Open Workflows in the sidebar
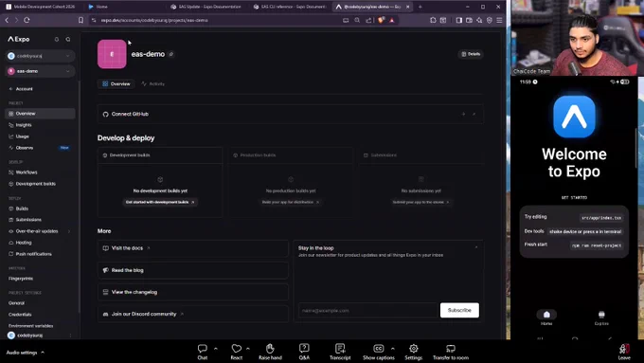This screenshot has width=644, height=363. click(23, 172)
